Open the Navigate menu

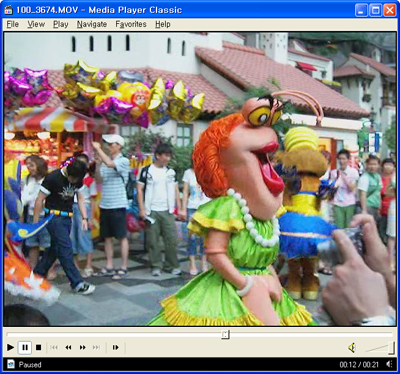[92, 24]
